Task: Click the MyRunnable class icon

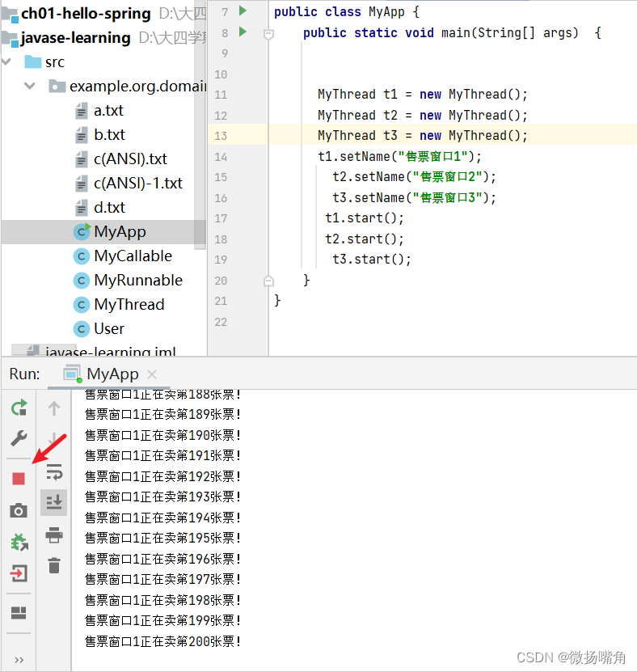Action: tap(82, 281)
